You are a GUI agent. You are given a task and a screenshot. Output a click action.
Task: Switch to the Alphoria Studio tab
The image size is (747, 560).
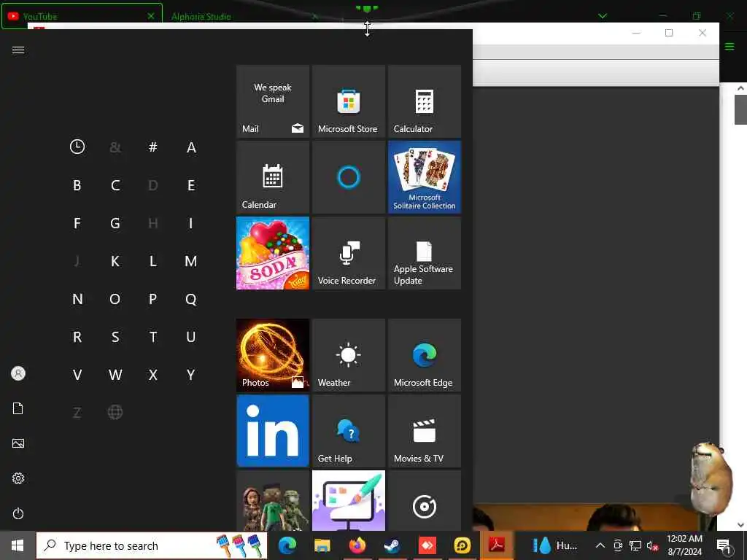[x=201, y=17]
